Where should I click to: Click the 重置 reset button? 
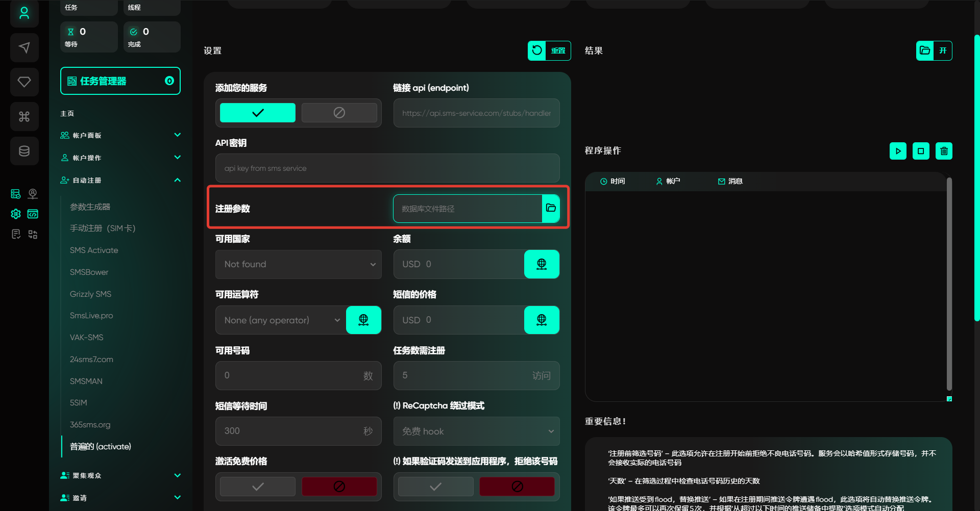[549, 50]
